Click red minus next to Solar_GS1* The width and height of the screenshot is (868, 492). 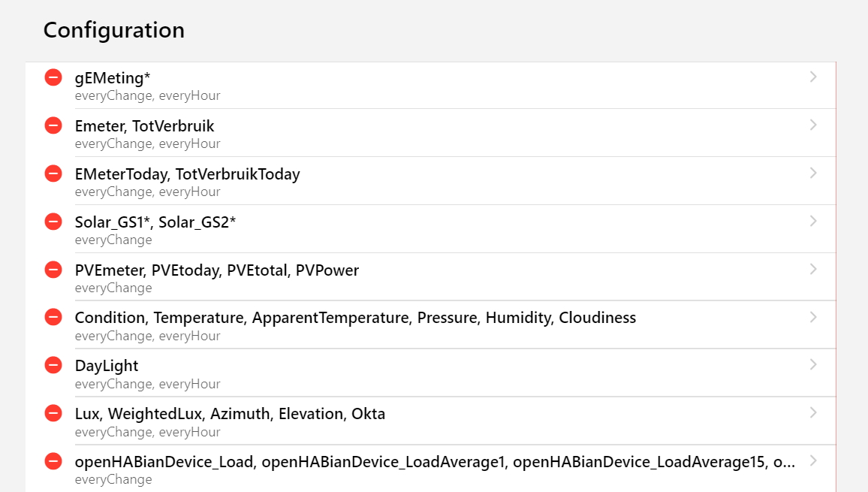click(53, 222)
